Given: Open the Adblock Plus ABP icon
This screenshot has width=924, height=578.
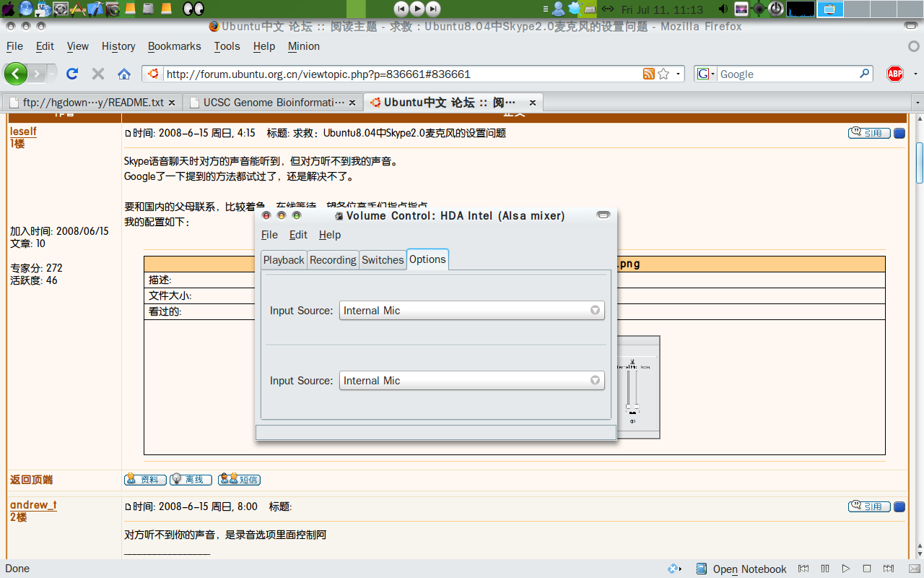Looking at the screenshot, I should (895, 74).
